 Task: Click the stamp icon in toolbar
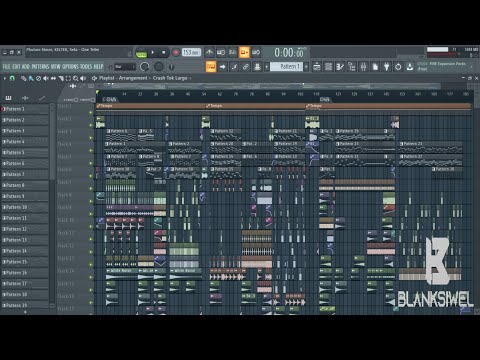tap(257, 67)
